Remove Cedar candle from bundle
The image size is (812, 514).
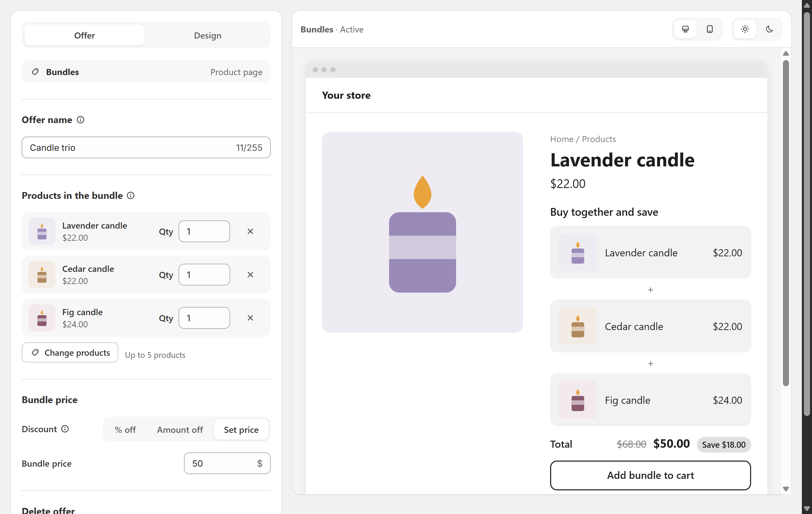coord(250,275)
